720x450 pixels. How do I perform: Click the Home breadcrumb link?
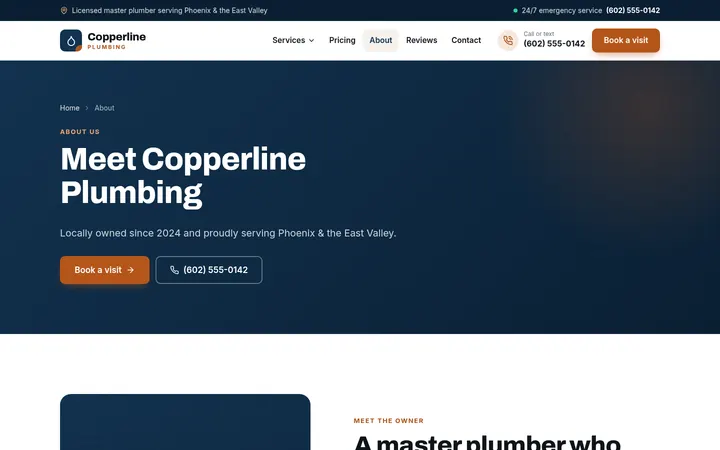(70, 108)
